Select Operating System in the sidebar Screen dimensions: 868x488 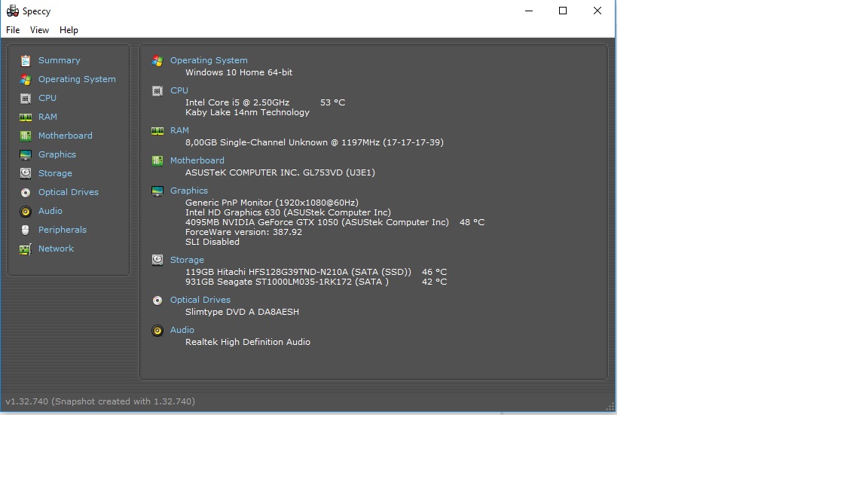(x=77, y=79)
